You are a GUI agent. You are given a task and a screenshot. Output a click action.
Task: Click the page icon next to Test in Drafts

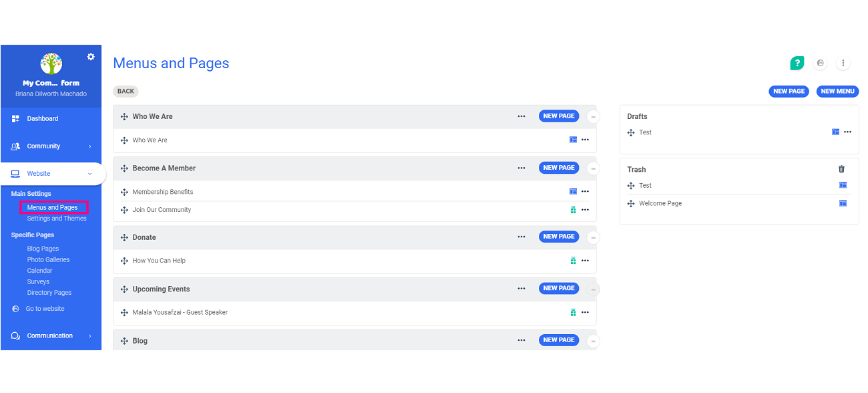pyautogui.click(x=835, y=132)
